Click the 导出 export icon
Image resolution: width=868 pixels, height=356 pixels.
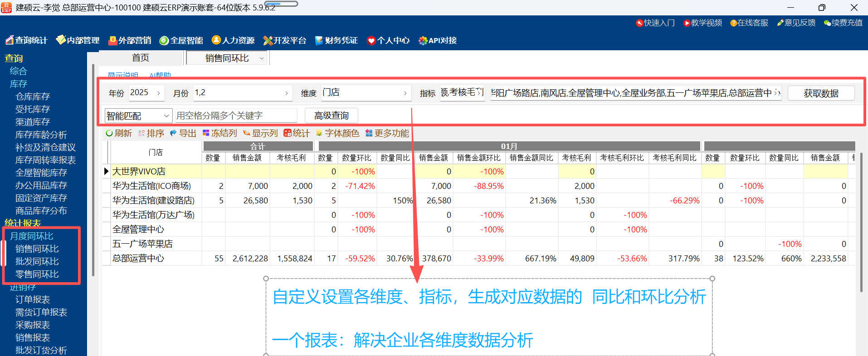[173, 133]
